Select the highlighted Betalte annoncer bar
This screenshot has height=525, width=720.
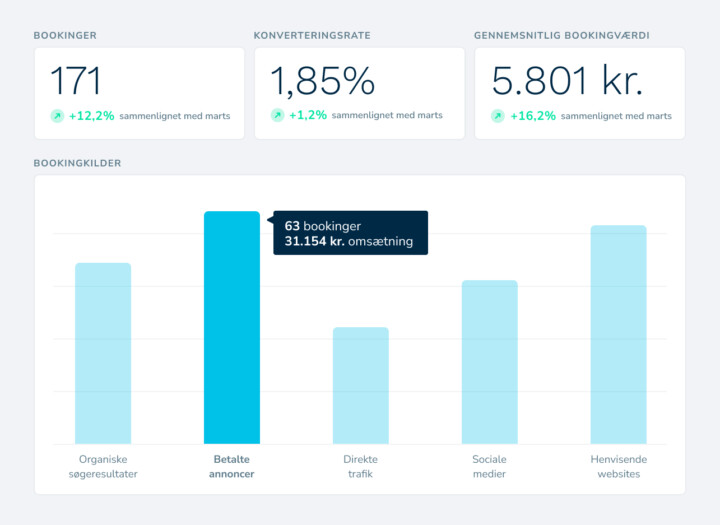(x=232, y=327)
